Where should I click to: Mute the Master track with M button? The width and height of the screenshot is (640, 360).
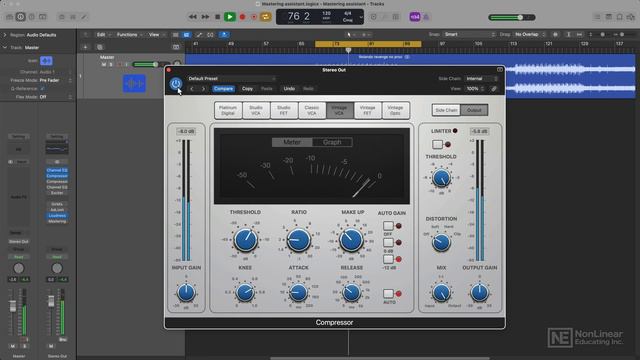(x=104, y=64)
